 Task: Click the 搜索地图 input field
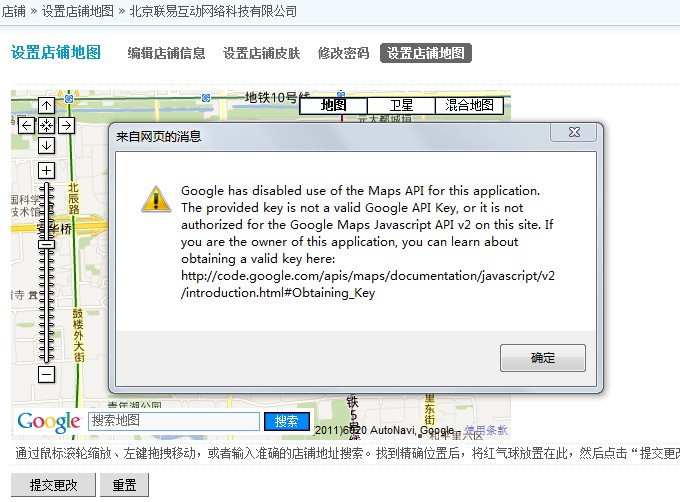pos(174,421)
